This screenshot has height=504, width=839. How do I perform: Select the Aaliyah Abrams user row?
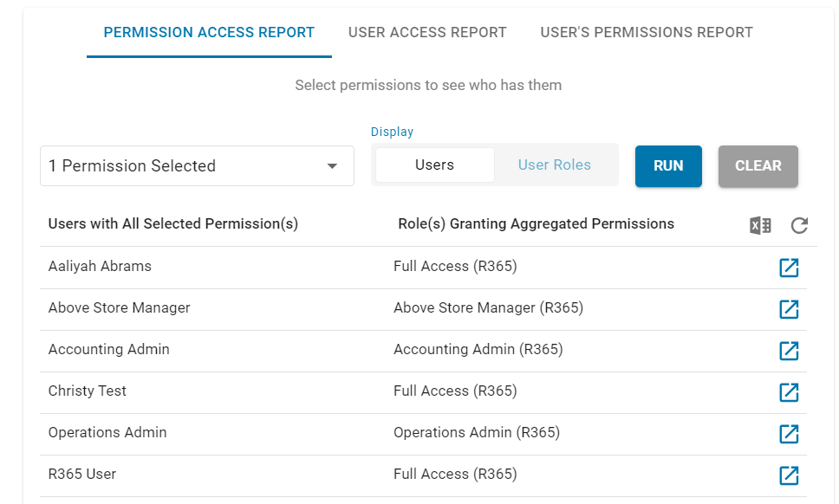[423, 268]
